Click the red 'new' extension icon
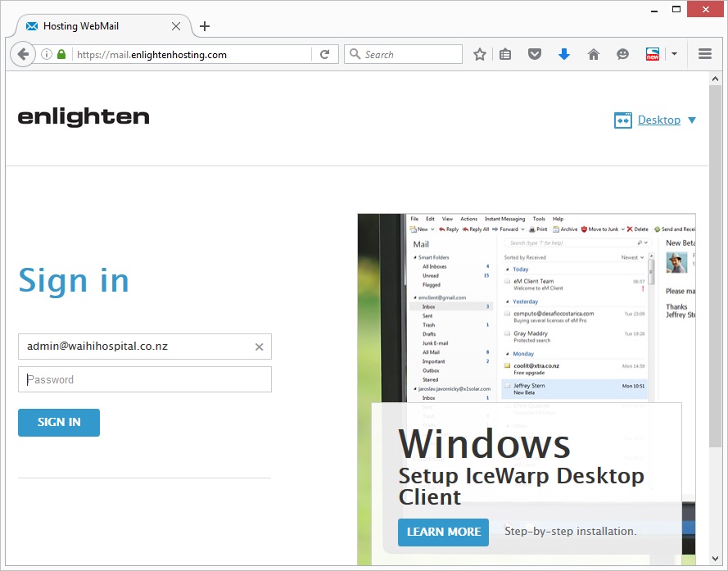 [653, 54]
